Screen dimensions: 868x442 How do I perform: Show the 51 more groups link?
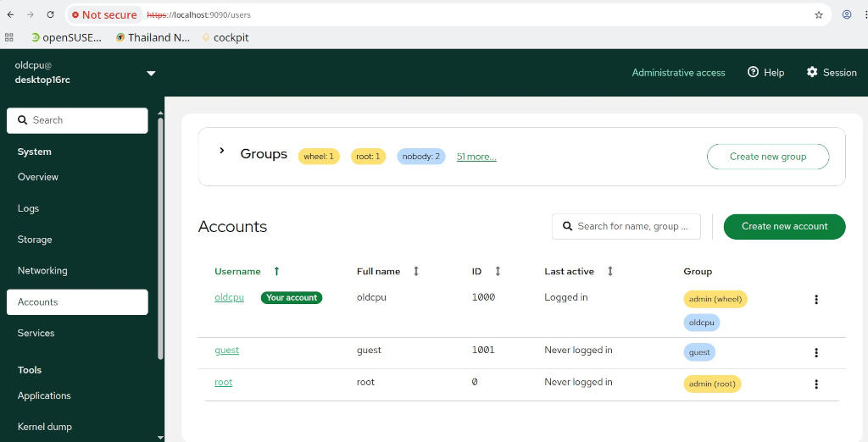(476, 157)
